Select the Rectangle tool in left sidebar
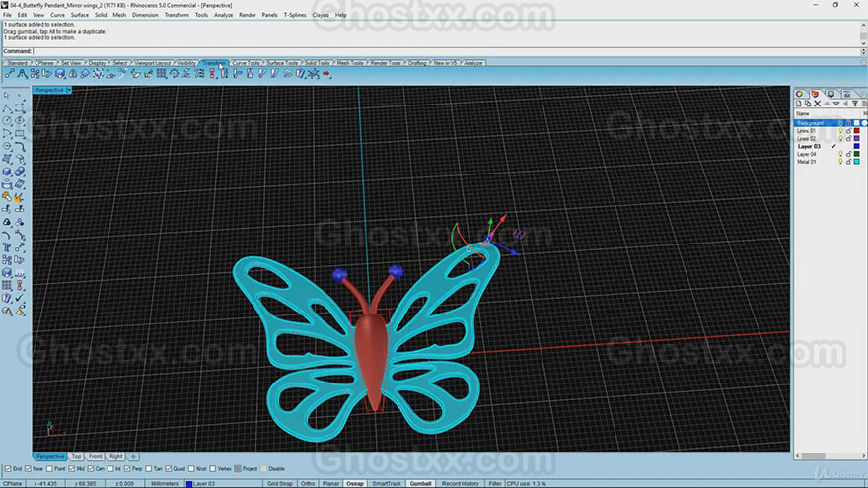 click(20, 133)
